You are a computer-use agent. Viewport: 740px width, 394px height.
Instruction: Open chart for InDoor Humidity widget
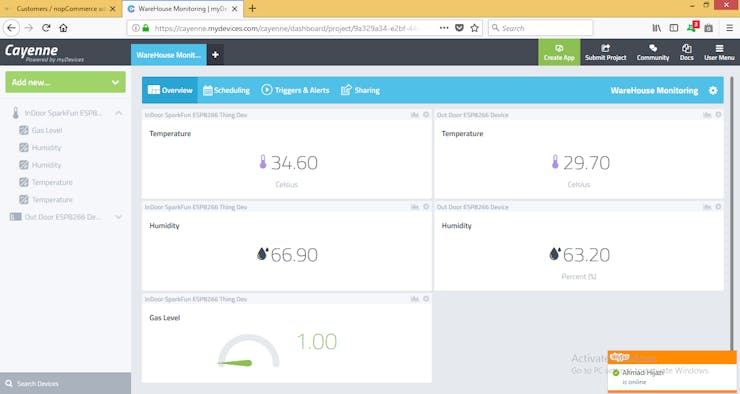(x=415, y=207)
